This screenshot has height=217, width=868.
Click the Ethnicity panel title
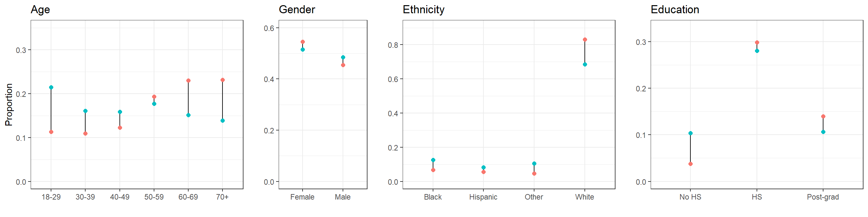tap(424, 10)
